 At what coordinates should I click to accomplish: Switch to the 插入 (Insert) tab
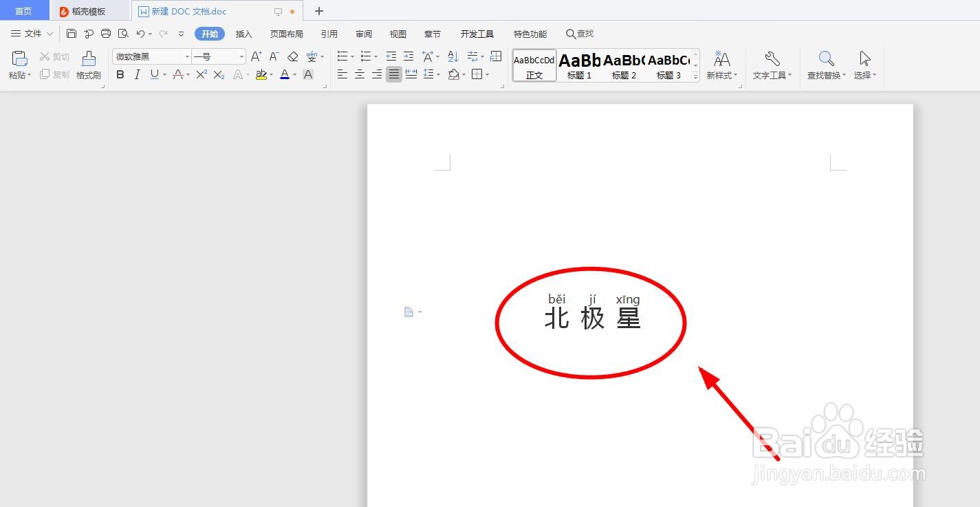coord(244,34)
